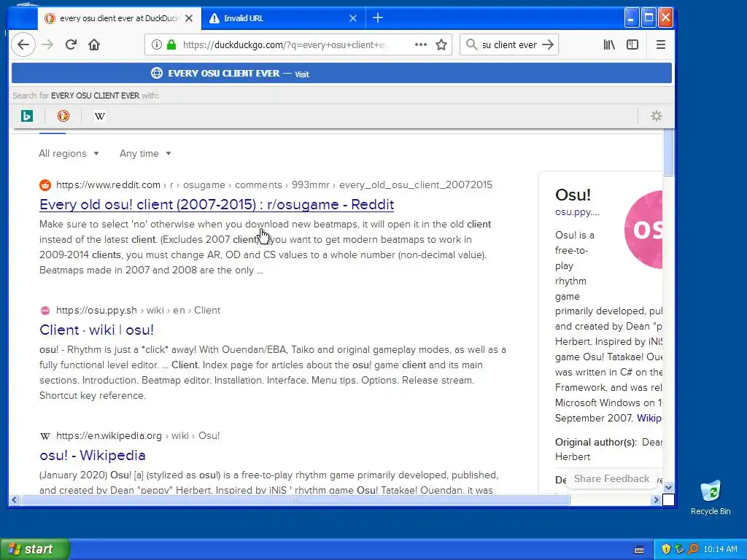Click the Reddit favicon beside first result
The height and width of the screenshot is (560, 747).
pyautogui.click(x=45, y=184)
